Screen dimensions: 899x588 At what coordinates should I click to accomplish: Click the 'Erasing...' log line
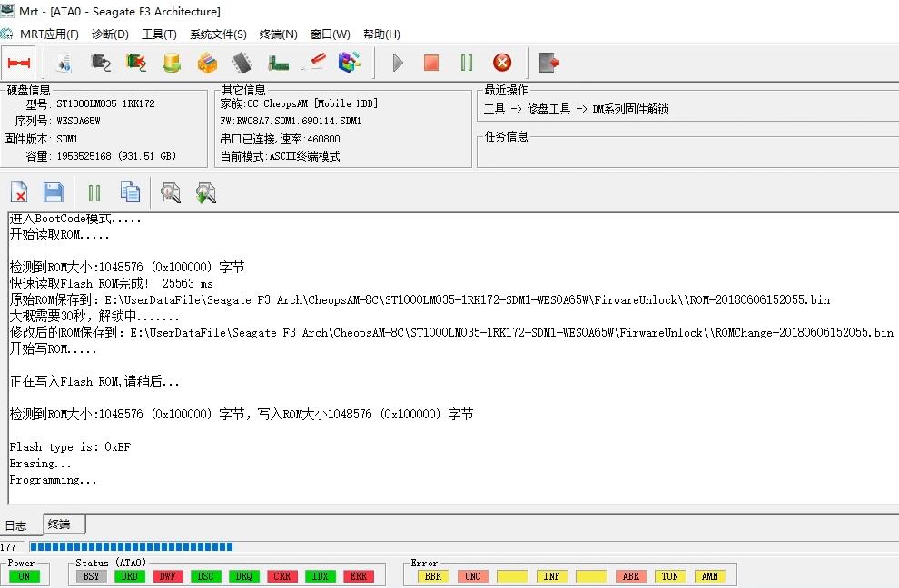40,464
